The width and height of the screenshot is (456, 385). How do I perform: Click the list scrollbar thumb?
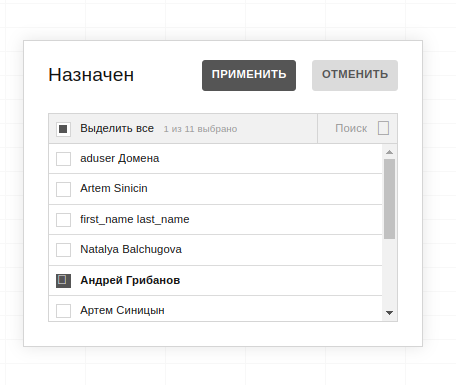coord(389,199)
